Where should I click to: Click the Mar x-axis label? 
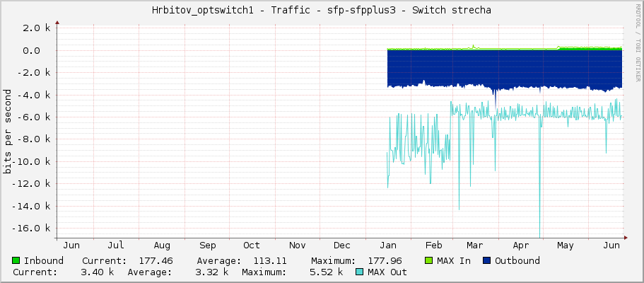pos(474,246)
